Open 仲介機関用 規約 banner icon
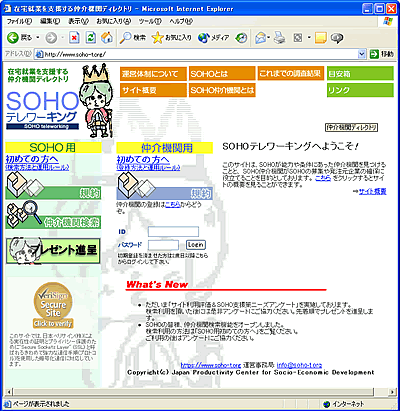This screenshot has height=411, width=400. pyautogui.click(x=164, y=186)
